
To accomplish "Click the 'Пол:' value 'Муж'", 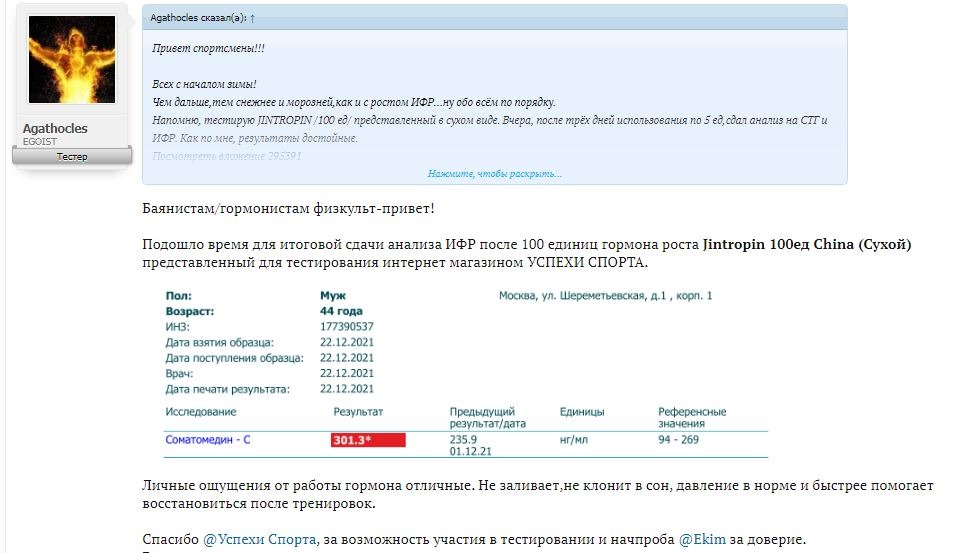I will (x=333, y=296).
